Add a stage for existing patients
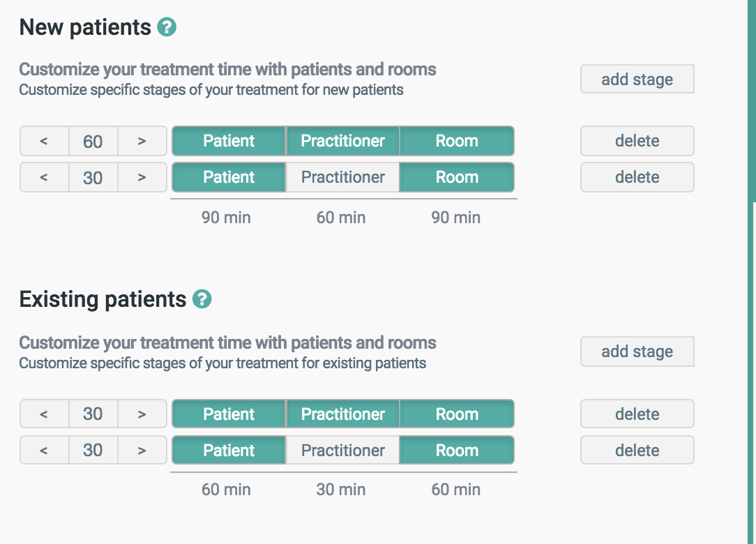Image resolution: width=756 pixels, height=544 pixels. [637, 352]
